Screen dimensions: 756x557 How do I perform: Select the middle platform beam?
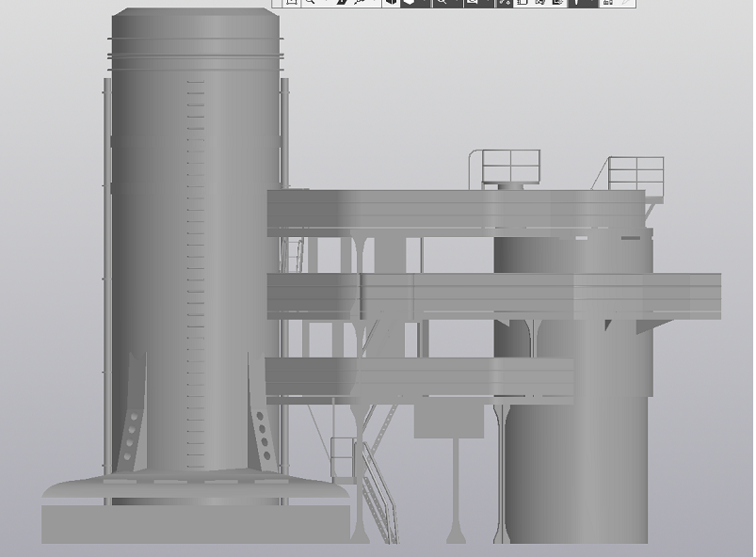pos(490,295)
